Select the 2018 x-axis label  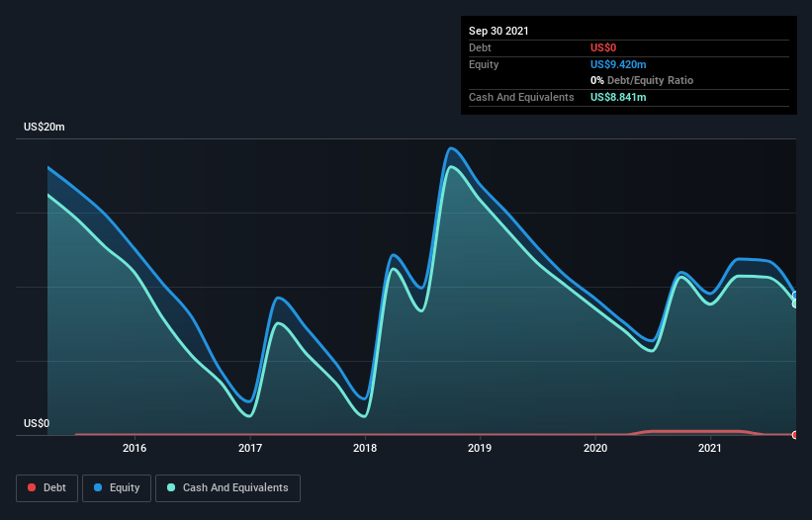pos(365,448)
